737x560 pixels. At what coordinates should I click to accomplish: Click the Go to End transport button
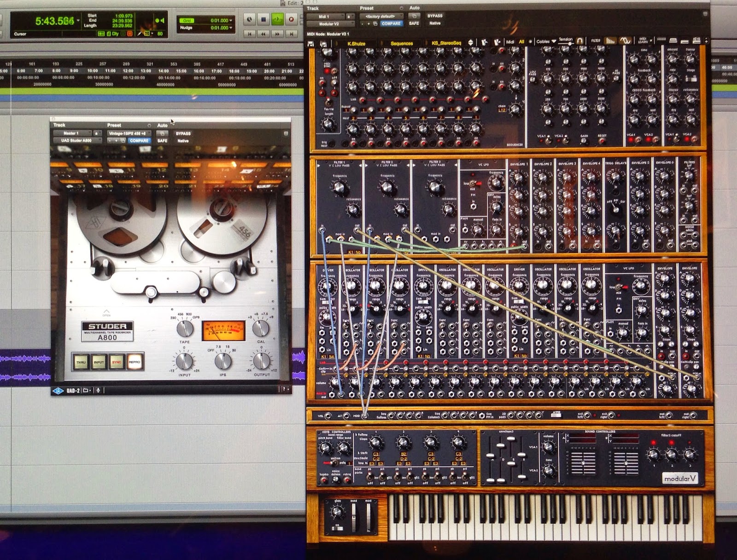[291, 34]
